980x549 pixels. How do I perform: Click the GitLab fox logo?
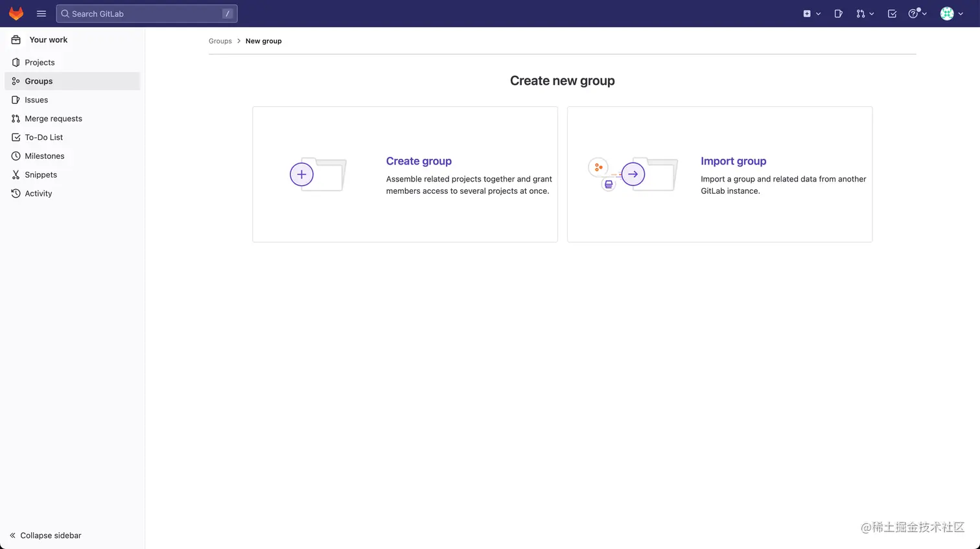click(x=16, y=14)
